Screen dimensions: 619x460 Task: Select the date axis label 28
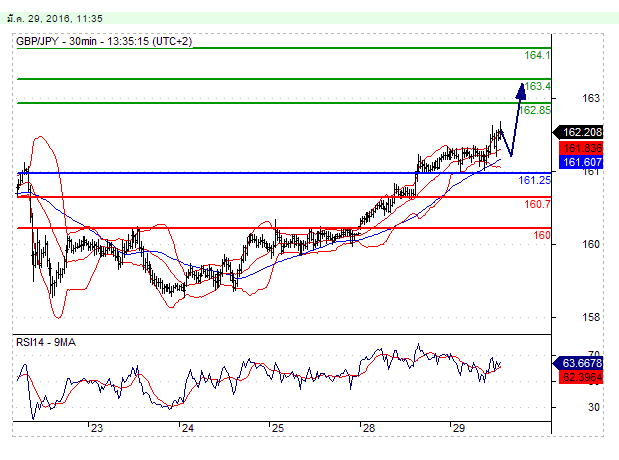tap(368, 428)
